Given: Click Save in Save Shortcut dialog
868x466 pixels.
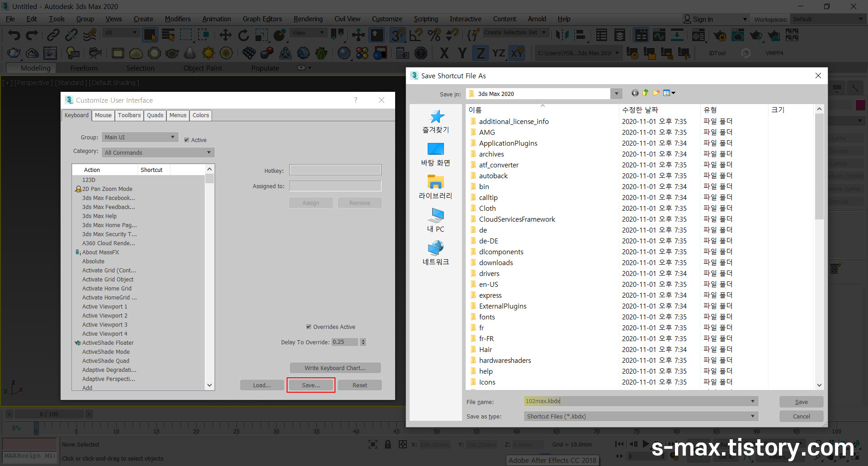Looking at the screenshot, I should (x=801, y=402).
